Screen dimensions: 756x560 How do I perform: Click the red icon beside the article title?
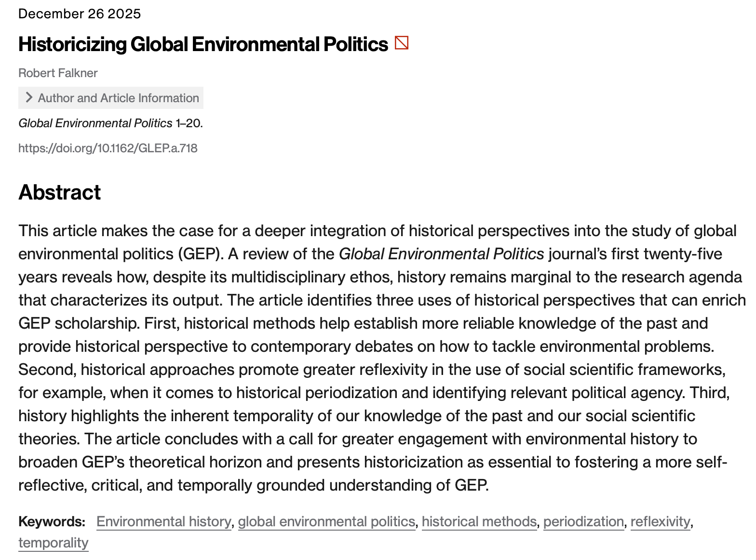click(x=401, y=43)
